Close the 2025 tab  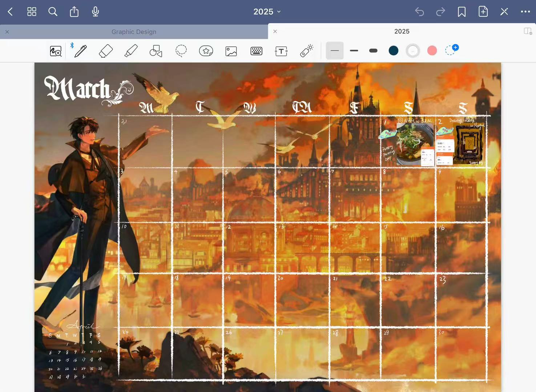point(275,32)
